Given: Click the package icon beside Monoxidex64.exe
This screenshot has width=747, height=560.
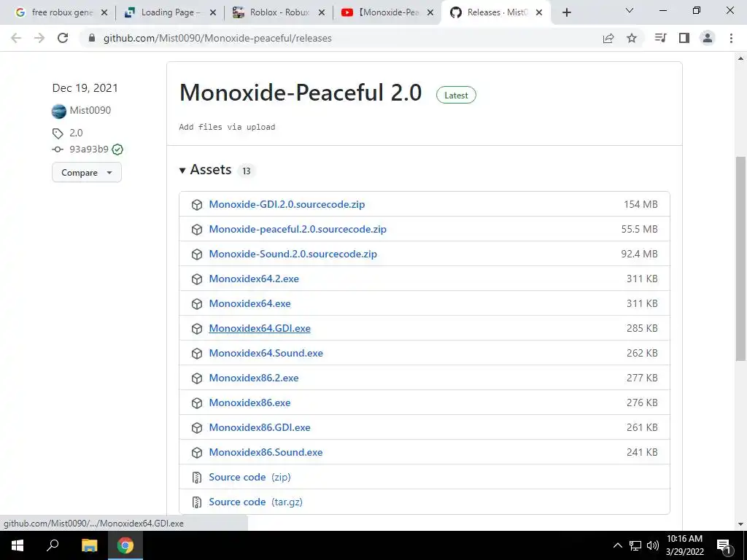Looking at the screenshot, I should tap(197, 304).
